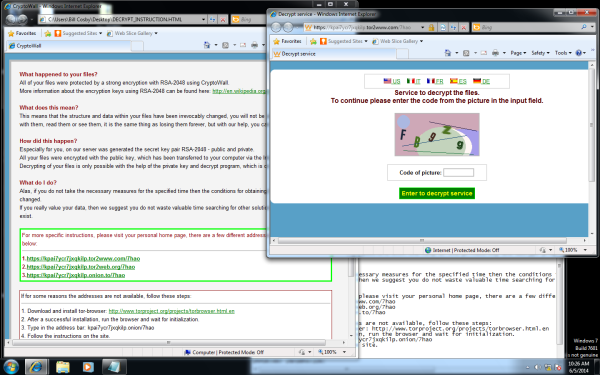Viewport: 600px width, 375px height.
Task: Click Print icon in CryptoWall window command bar
Action: 254,45
